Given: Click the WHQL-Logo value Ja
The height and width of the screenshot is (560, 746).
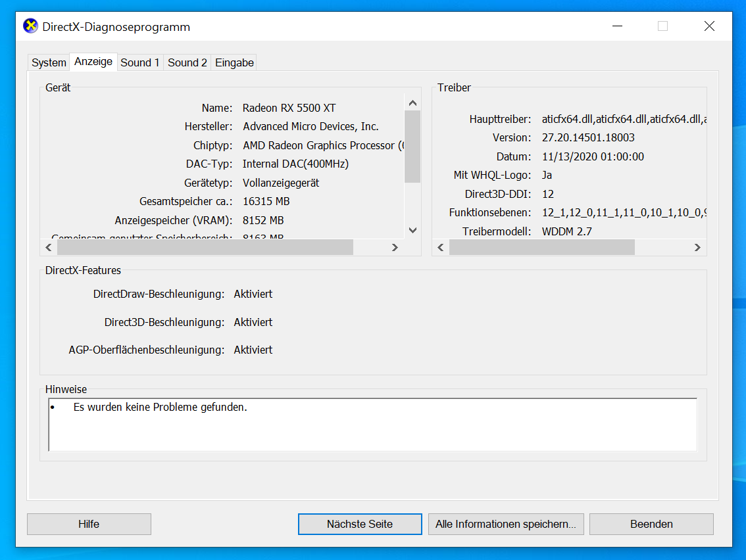Looking at the screenshot, I should (547, 175).
